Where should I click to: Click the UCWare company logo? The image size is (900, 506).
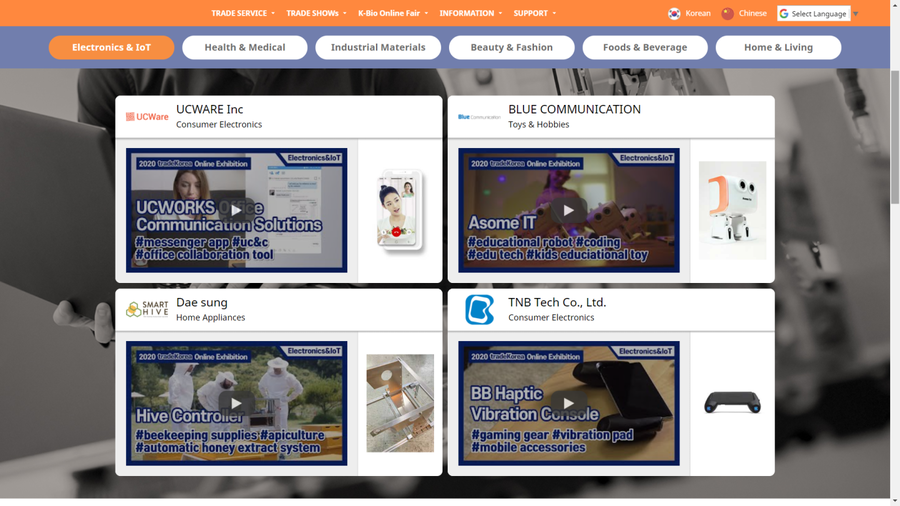[147, 117]
